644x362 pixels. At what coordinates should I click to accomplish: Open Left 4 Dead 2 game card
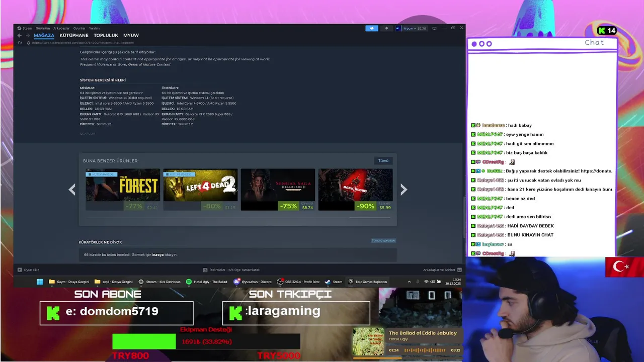pos(200,190)
